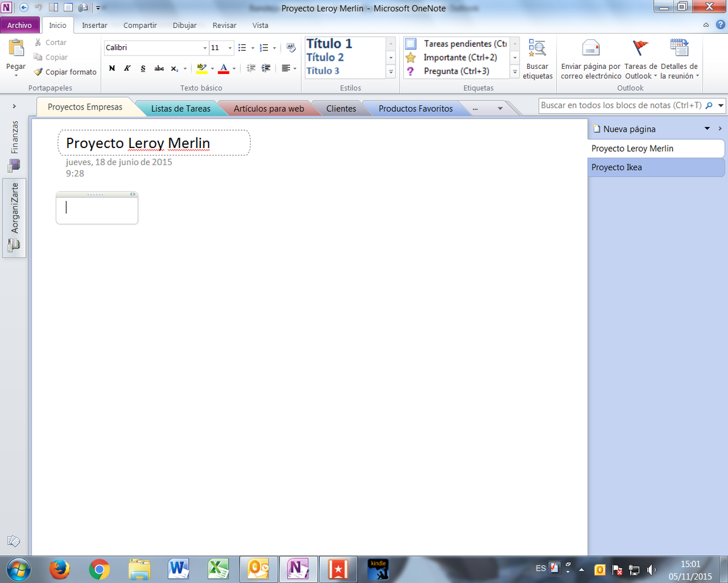Select the strikethrough text icon

(159, 68)
